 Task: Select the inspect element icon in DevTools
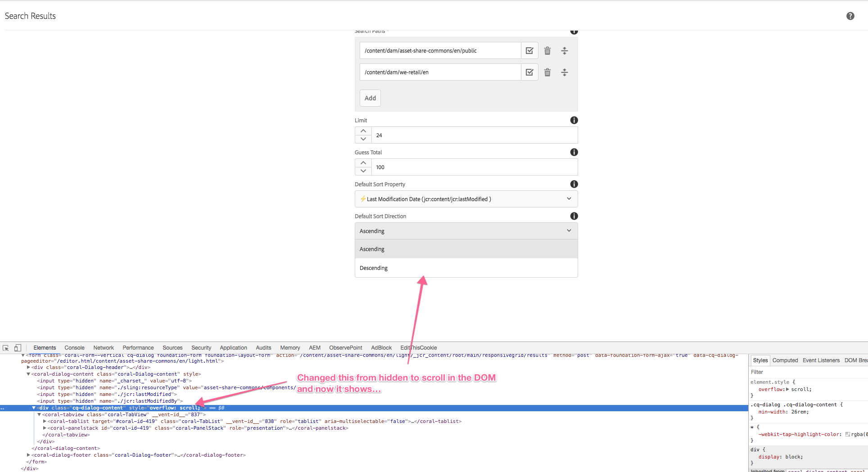[5, 347]
